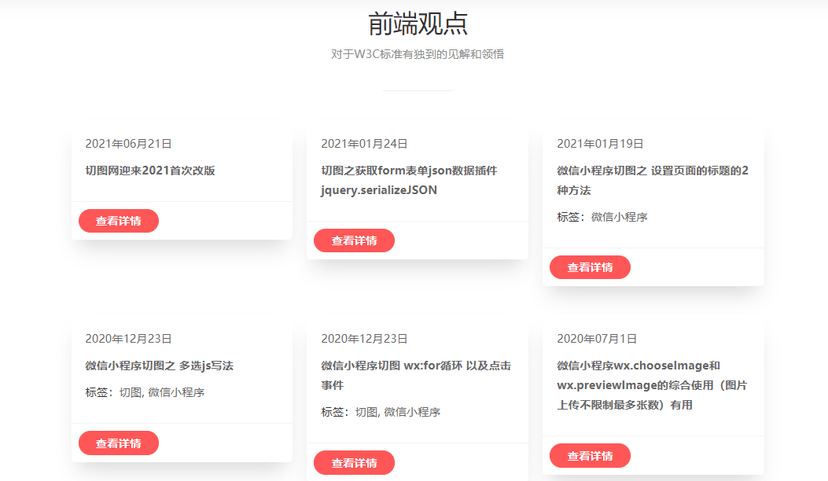The height and width of the screenshot is (481, 828).
Task: Open article title 切图网迎来2021首次改版
Action: (150, 171)
